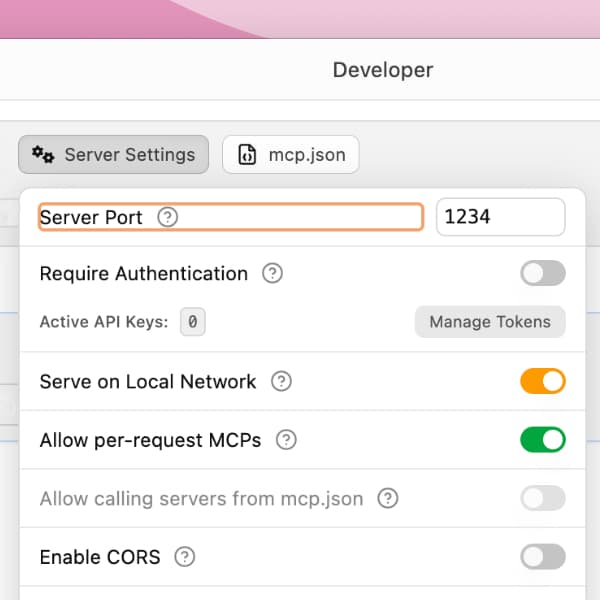Show help for Allow calling servers from mcp.json
The width and height of the screenshot is (600, 600).
388,499
